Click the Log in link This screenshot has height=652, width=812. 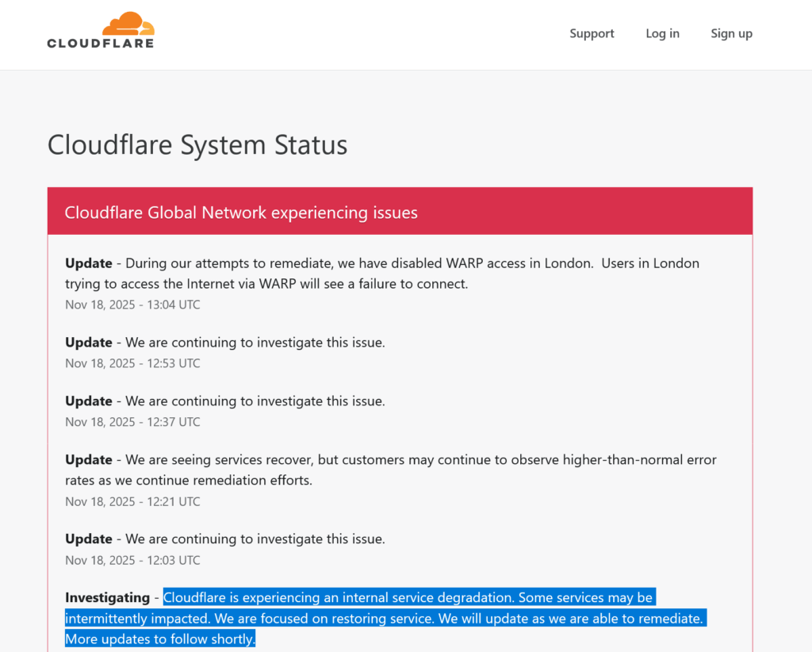point(662,33)
